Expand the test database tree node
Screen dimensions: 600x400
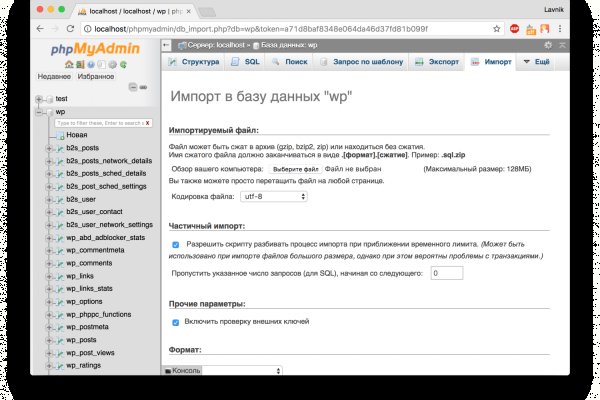pos(39,99)
